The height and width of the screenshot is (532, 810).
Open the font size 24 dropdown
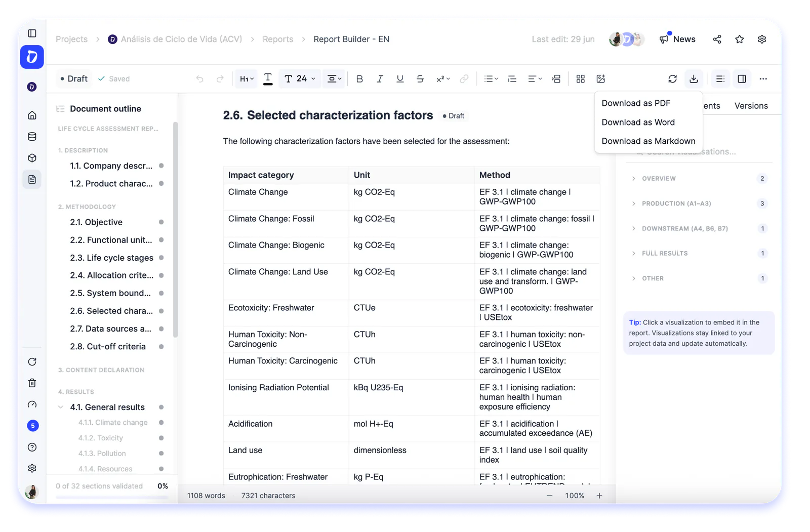click(300, 79)
